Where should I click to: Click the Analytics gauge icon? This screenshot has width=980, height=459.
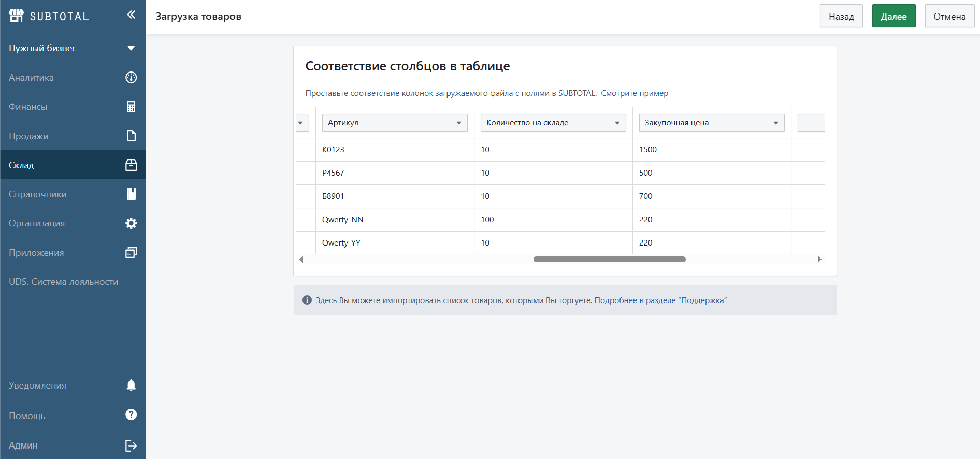(131, 78)
